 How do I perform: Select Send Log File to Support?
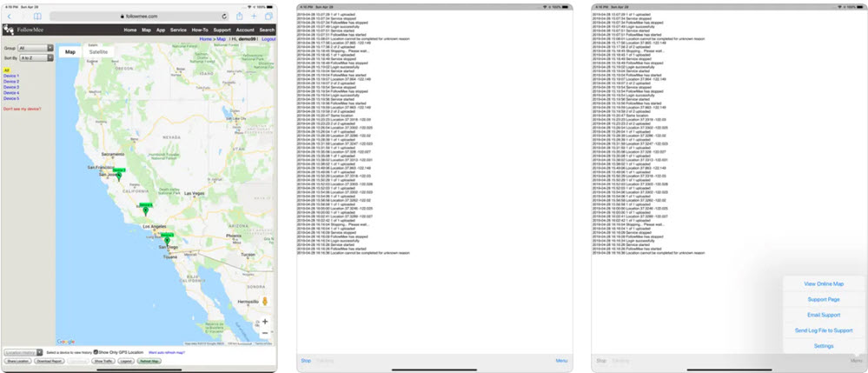point(824,330)
